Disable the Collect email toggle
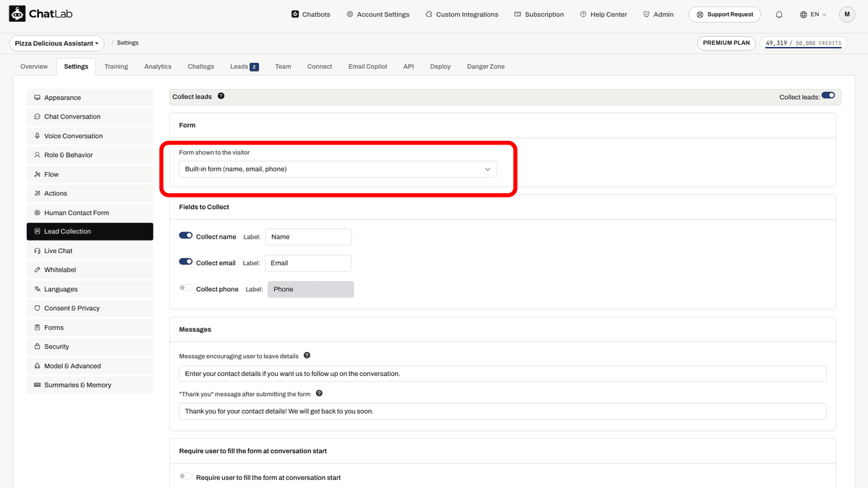The height and width of the screenshot is (488, 868). coord(186,262)
